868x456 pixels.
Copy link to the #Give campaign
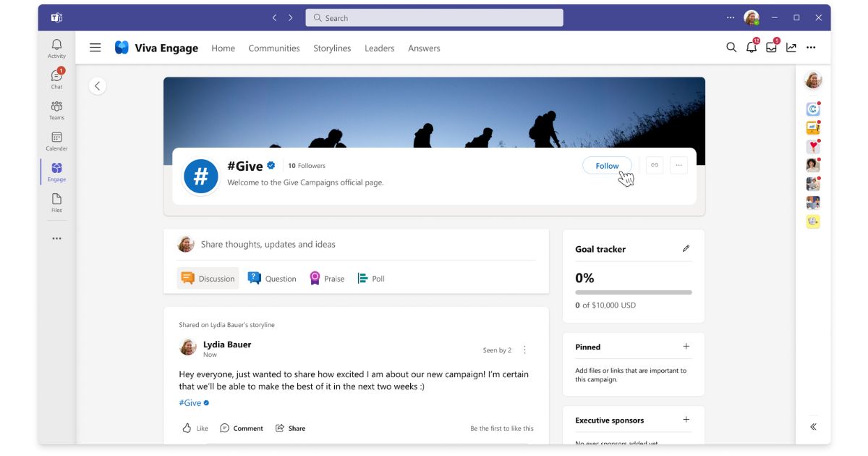[x=655, y=165]
